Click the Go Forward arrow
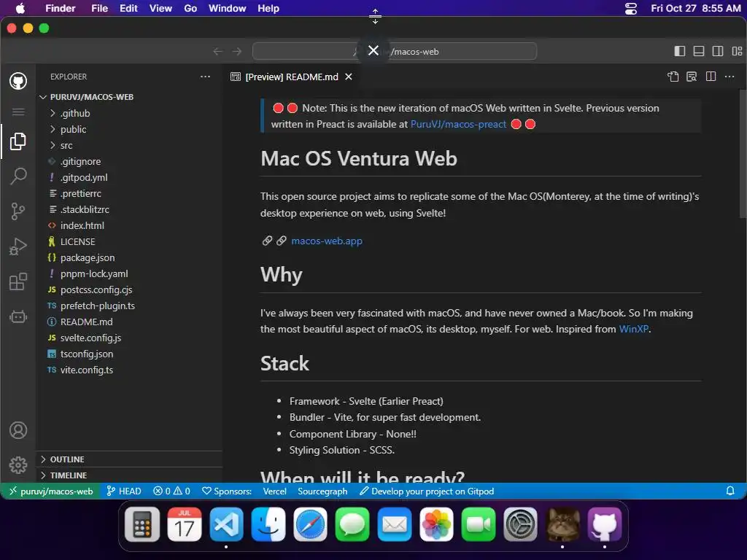The height and width of the screenshot is (560, 747). tap(237, 52)
